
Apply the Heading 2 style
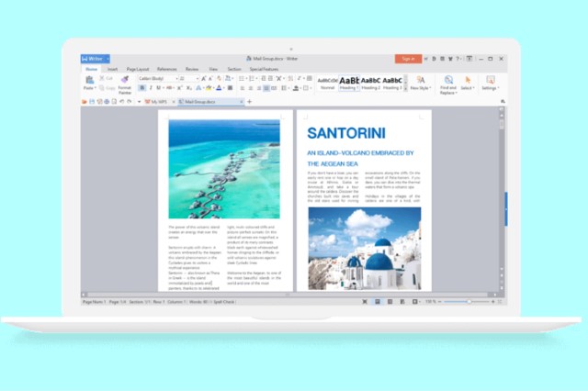tap(371, 82)
